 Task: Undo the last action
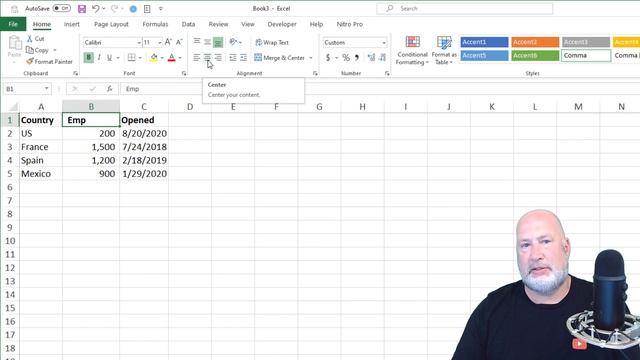(96, 9)
